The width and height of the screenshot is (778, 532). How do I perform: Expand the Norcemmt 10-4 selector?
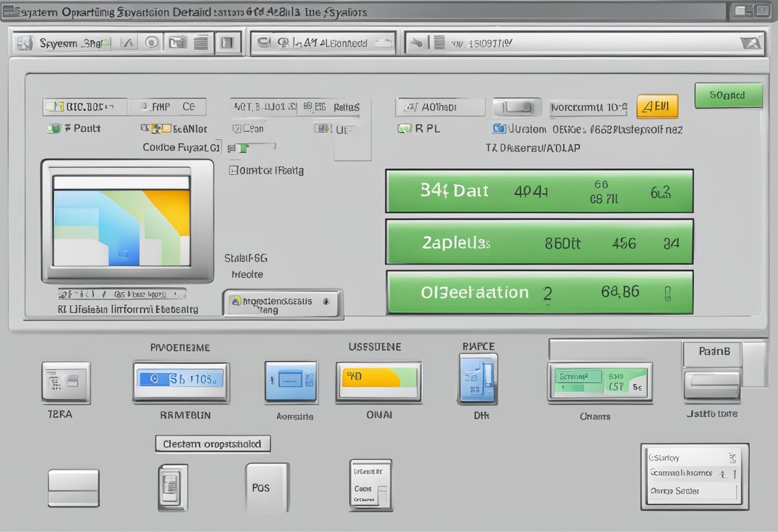587,107
